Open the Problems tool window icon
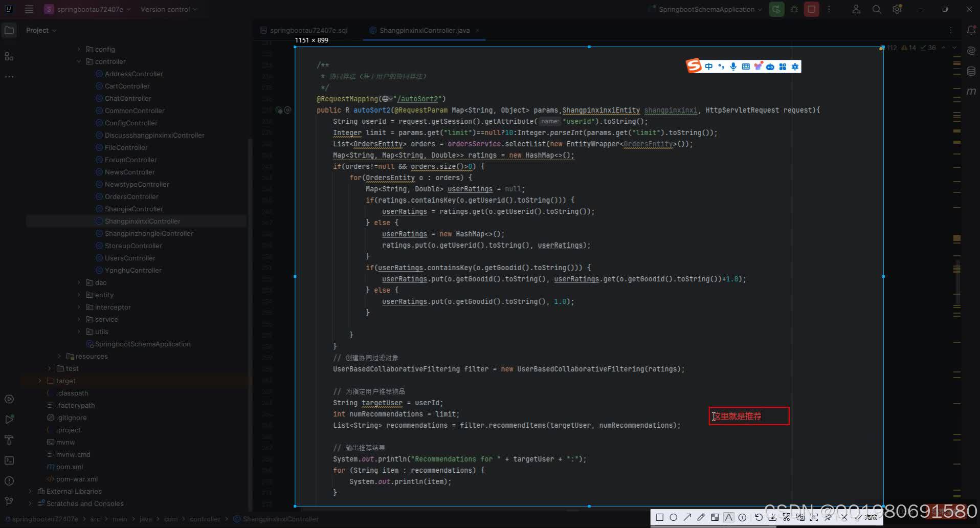Image resolution: width=980 pixels, height=528 pixels. pos(9,481)
